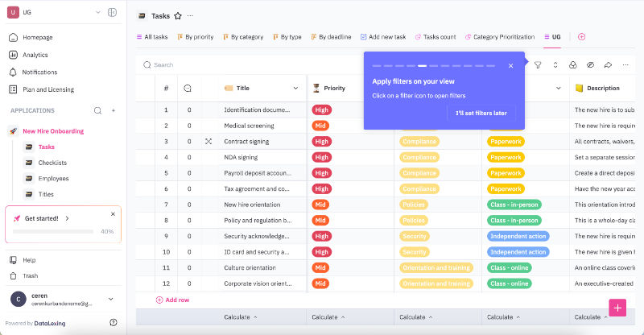Image resolution: width=644 pixels, height=335 pixels.
Task: Select the NDA signing title cell
Action: [262, 157]
